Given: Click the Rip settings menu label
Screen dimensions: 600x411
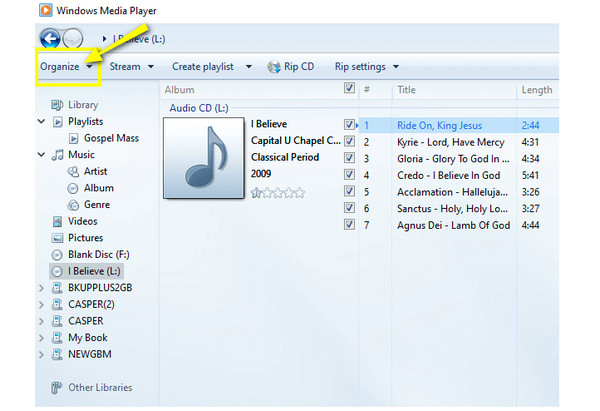Looking at the screenshot, I should tap(360, 67).
